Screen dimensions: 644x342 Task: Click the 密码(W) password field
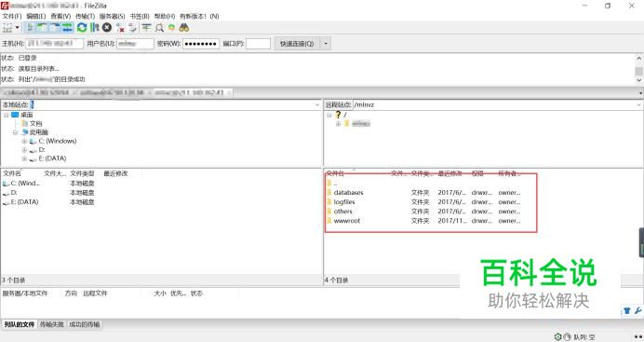[x=201, y=44]
